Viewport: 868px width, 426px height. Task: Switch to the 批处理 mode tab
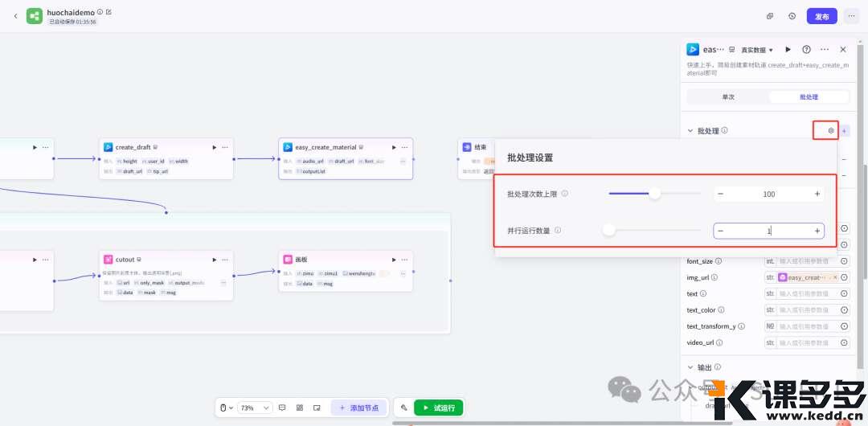[x=809, y=97]
